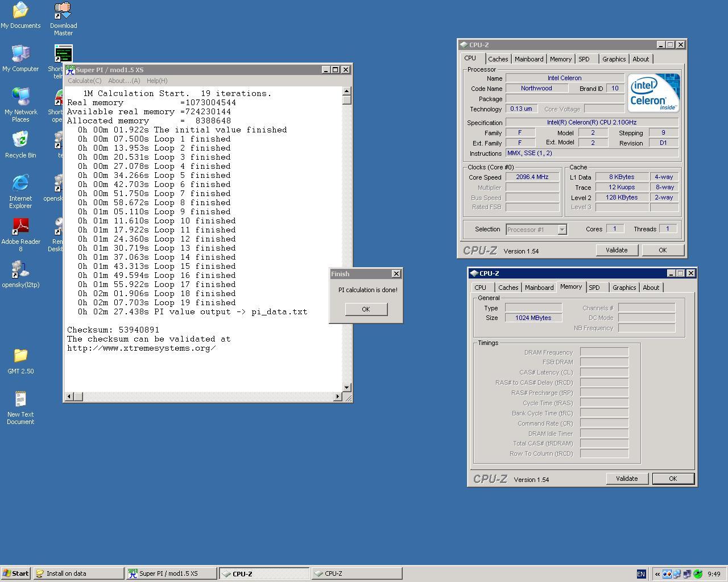This screenshot has height=582, width=728.
Task: Switch to CPU tab in lower CPU-Z window
Action: click(481, 288)
